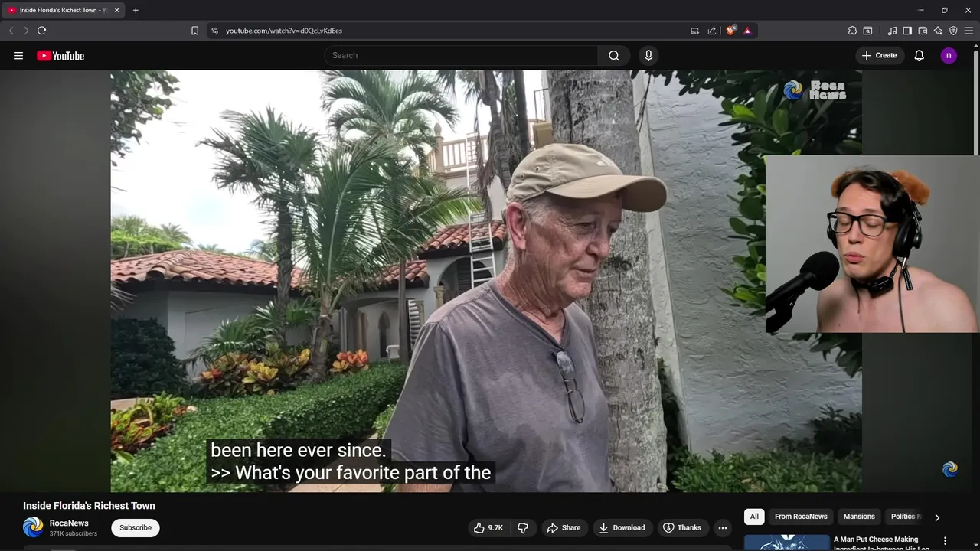This screenshot has width=980, height=551.
Task: Open the Brave VPN shield icon
Action: point(953,31)
